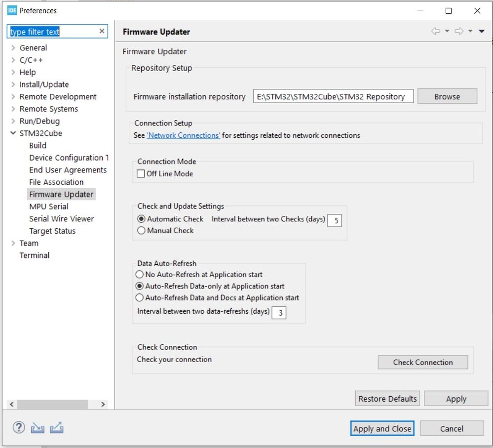
Task: Clear the filter text with the X icon
Action: pyautogui.click(x=102, y=31)
